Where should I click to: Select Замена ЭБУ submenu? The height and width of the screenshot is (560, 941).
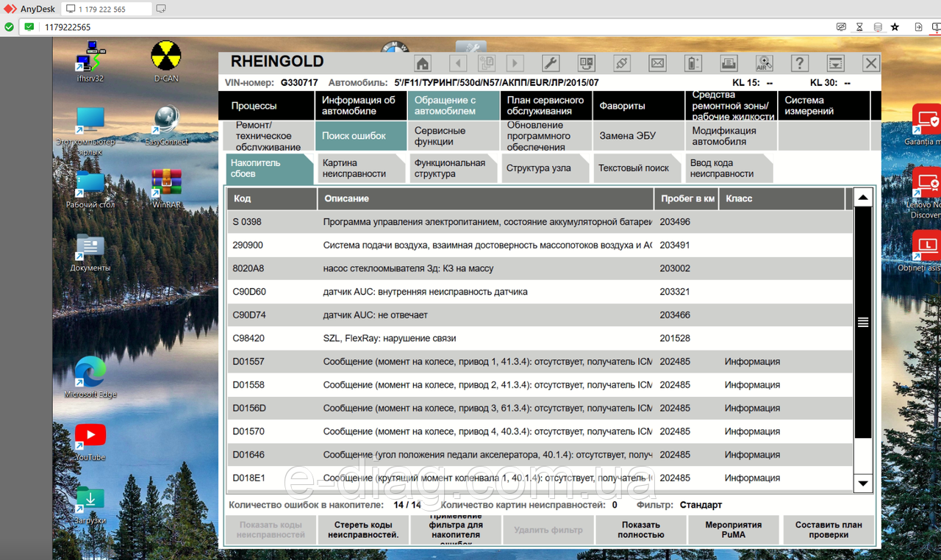tap(639, 136)
